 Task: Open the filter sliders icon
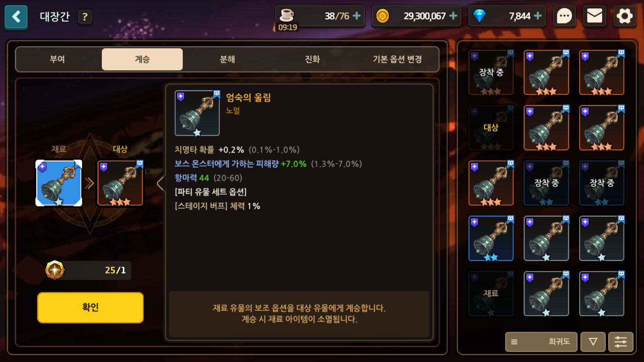tap(621, 342)
